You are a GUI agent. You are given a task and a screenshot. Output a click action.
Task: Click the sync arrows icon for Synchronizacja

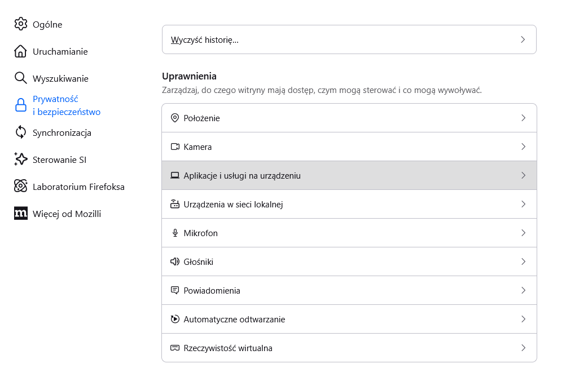pos(21,132)
